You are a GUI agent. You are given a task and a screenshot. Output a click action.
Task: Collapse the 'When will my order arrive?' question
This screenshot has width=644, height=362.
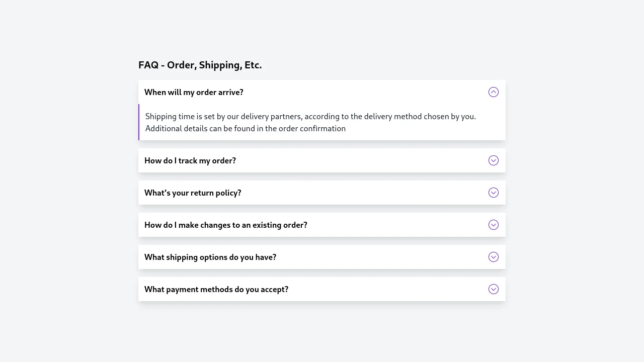click(194, 92)
